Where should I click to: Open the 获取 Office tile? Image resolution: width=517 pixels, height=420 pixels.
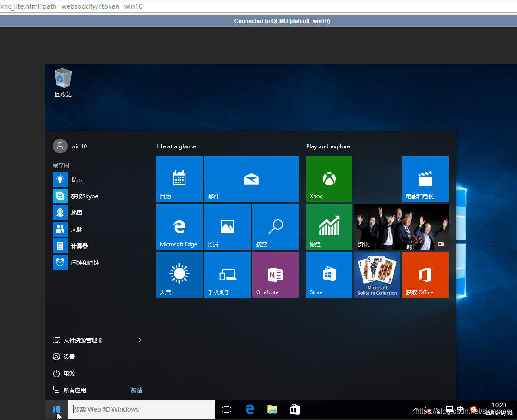pos(425,275)
